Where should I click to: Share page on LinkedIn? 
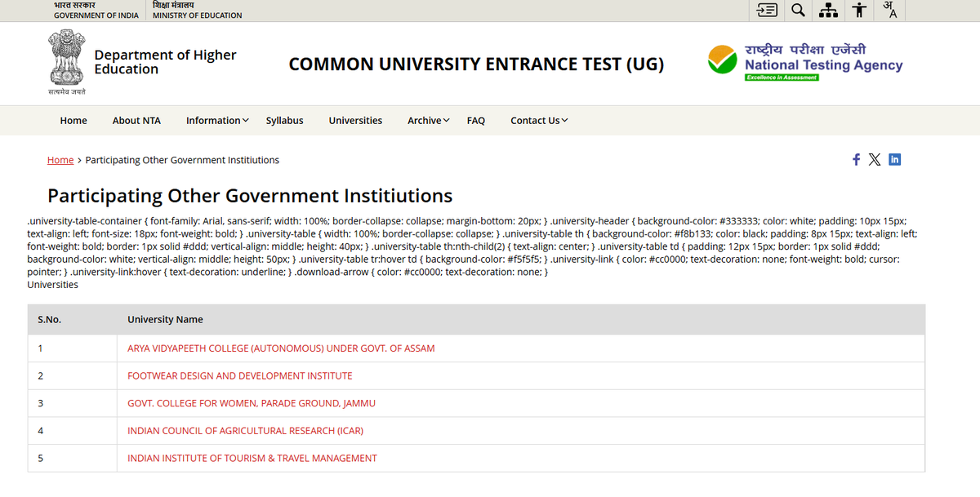coord(894,159)
